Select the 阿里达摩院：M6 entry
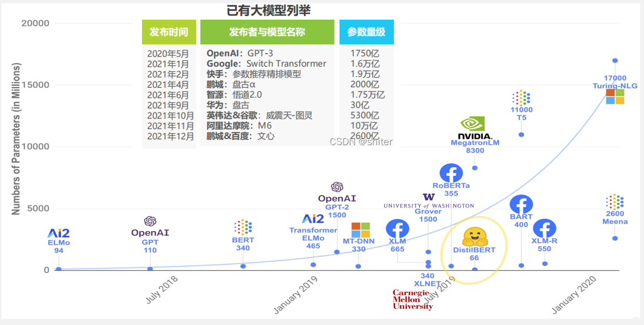This screenshot has height=325, width=644. 239,126
